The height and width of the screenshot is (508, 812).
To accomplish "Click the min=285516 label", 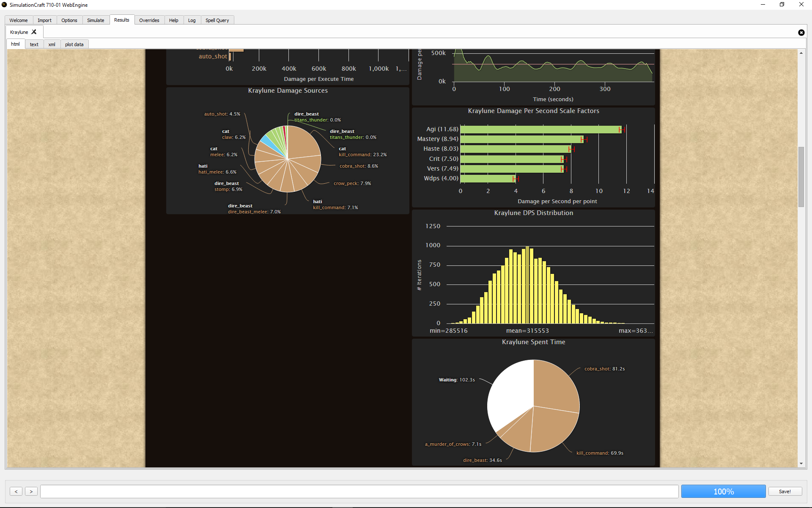I will click(x=449, y=331).
